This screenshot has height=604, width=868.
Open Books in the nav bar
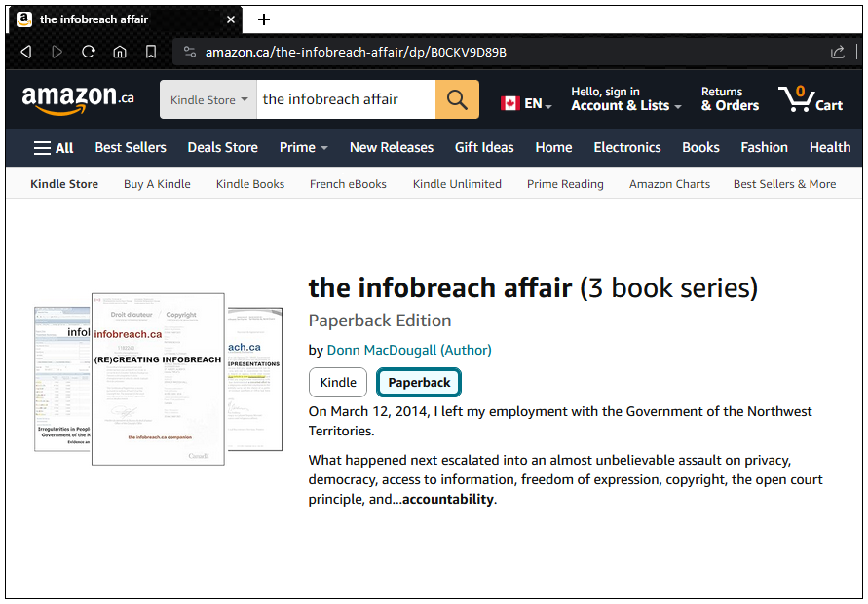[x=700, y=148]
